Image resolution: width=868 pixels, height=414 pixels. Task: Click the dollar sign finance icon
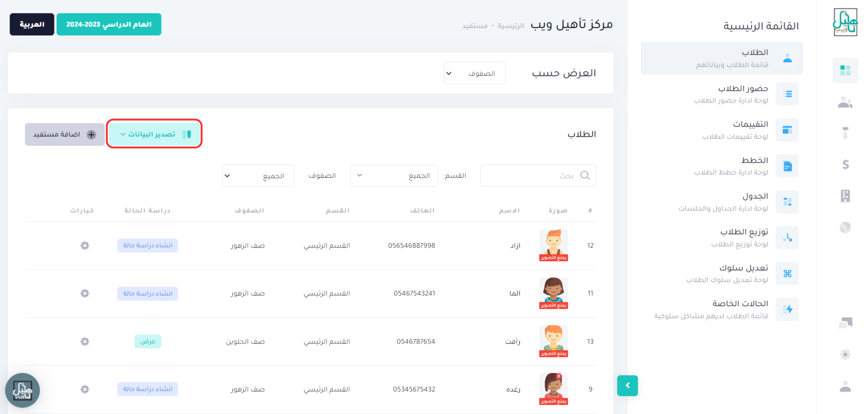pos(845,164)
